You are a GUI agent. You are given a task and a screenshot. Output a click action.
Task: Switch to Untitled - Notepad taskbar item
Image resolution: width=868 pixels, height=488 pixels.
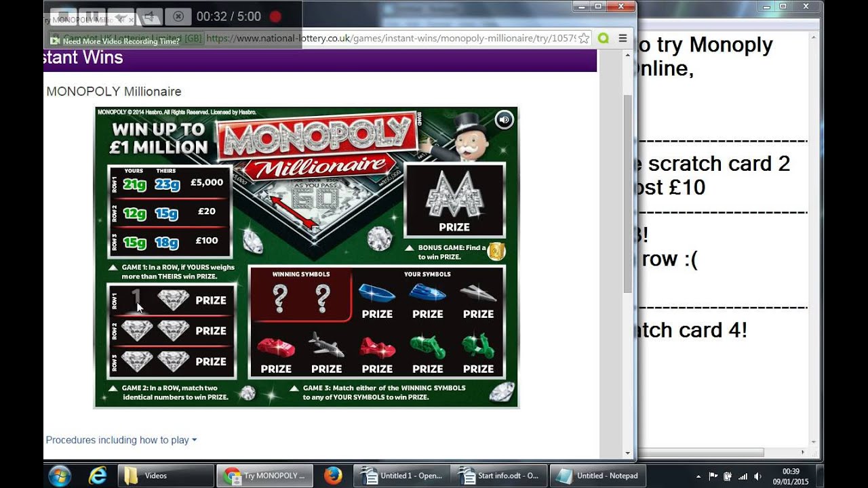click(598, 476)
